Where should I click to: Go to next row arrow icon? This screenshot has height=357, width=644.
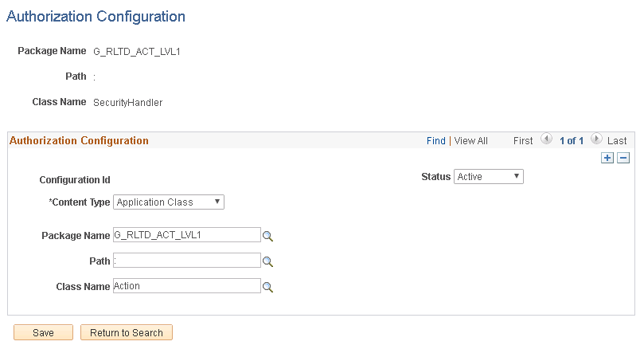tap(596, 139)
